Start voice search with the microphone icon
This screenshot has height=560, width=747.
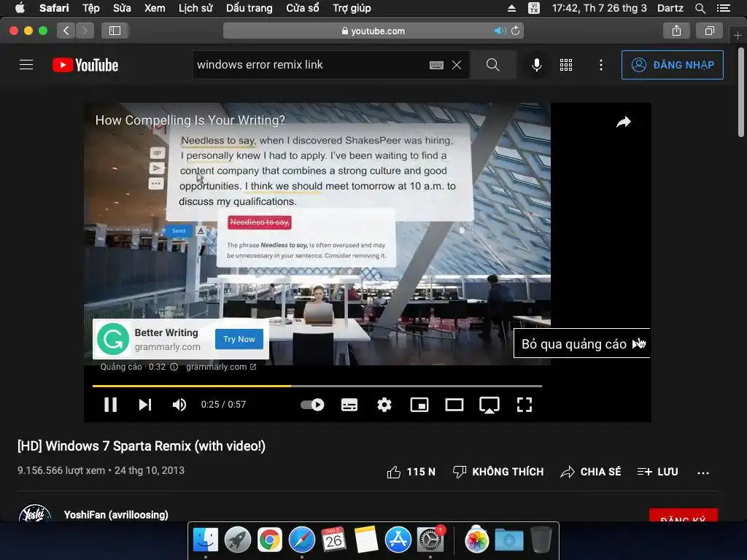536,65
